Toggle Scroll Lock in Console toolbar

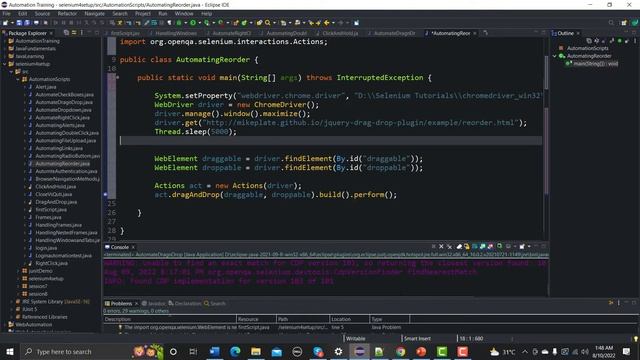467,247
